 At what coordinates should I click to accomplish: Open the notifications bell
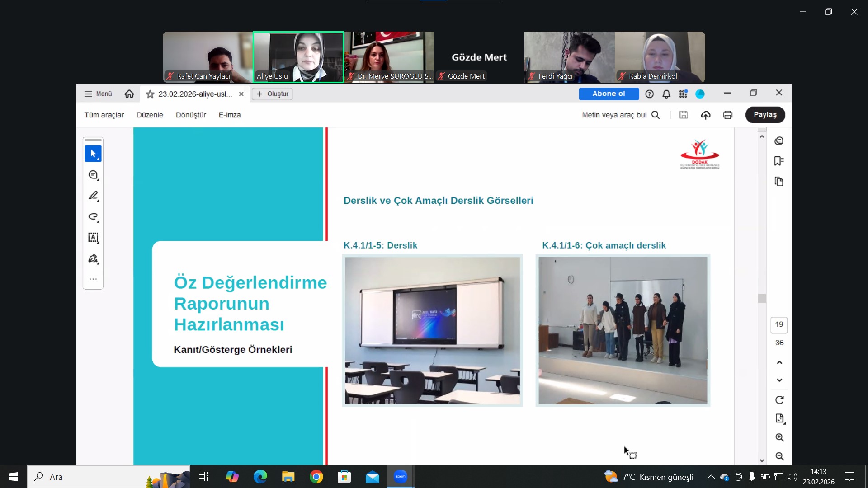point(666,94)
